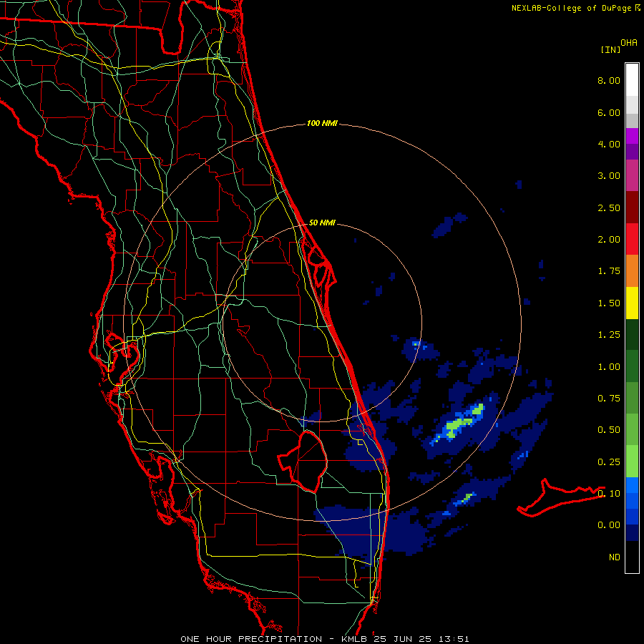Click the [IN] units label

tap(610, 49)
